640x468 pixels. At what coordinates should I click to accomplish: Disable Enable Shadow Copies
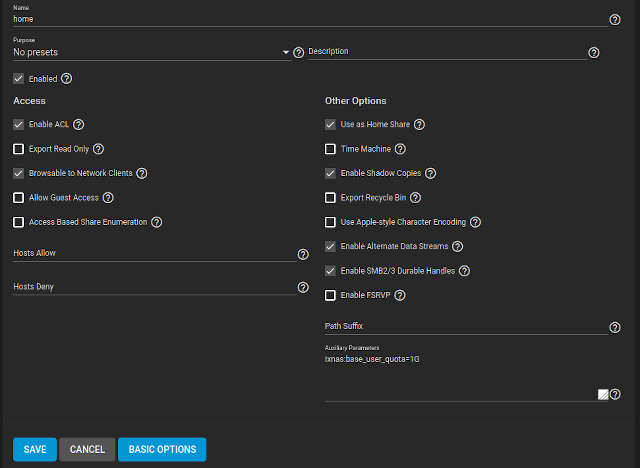point(330,173)
